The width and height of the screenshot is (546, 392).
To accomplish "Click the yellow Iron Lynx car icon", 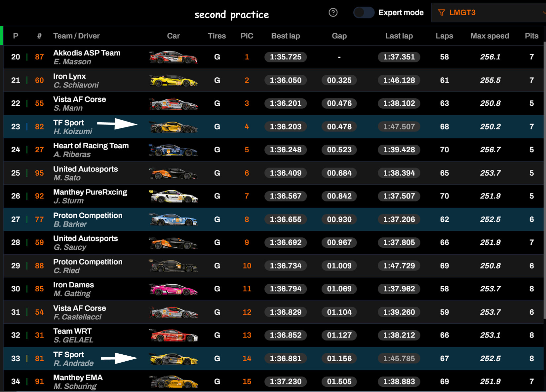I will pos(173,81).
